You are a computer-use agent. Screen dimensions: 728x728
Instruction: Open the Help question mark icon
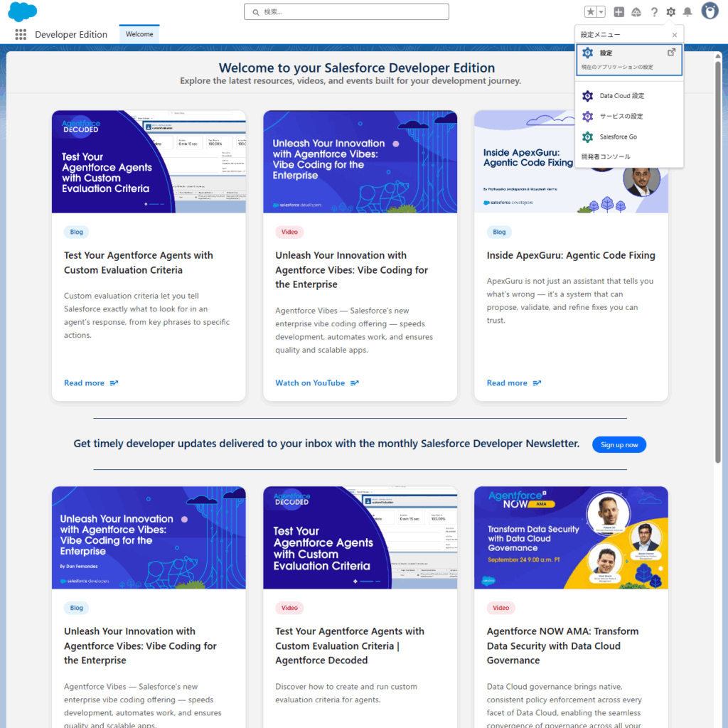pos(654,12)
